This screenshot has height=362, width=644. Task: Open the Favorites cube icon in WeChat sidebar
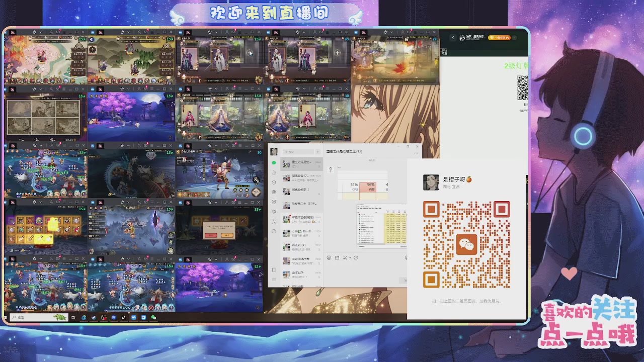pos(274,182)
